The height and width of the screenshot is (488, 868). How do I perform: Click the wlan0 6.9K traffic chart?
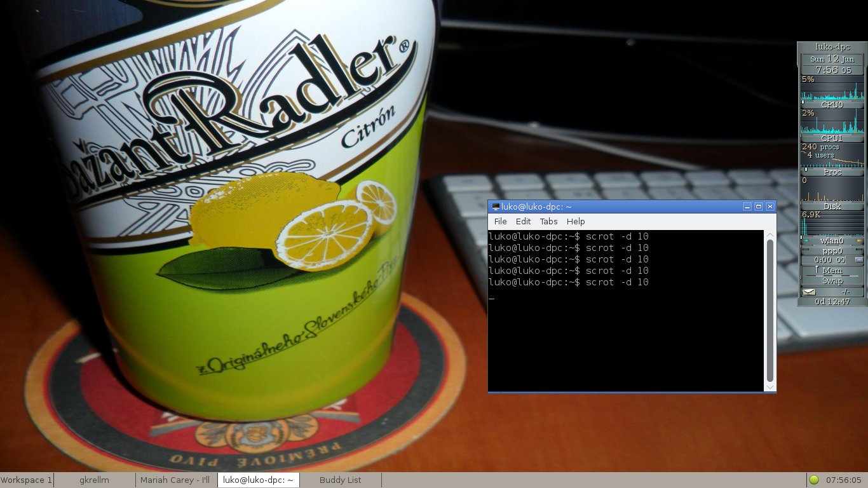[832, 223]
